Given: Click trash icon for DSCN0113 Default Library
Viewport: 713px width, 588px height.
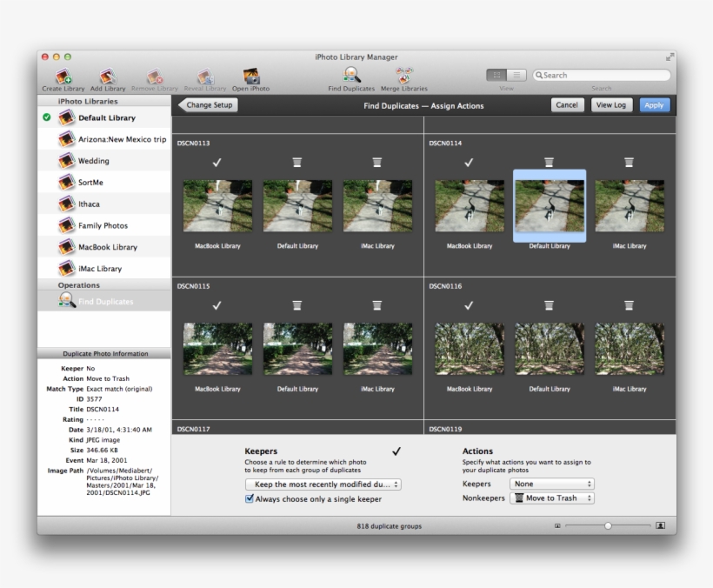Looking at the screenshot, I should (297, 163).
